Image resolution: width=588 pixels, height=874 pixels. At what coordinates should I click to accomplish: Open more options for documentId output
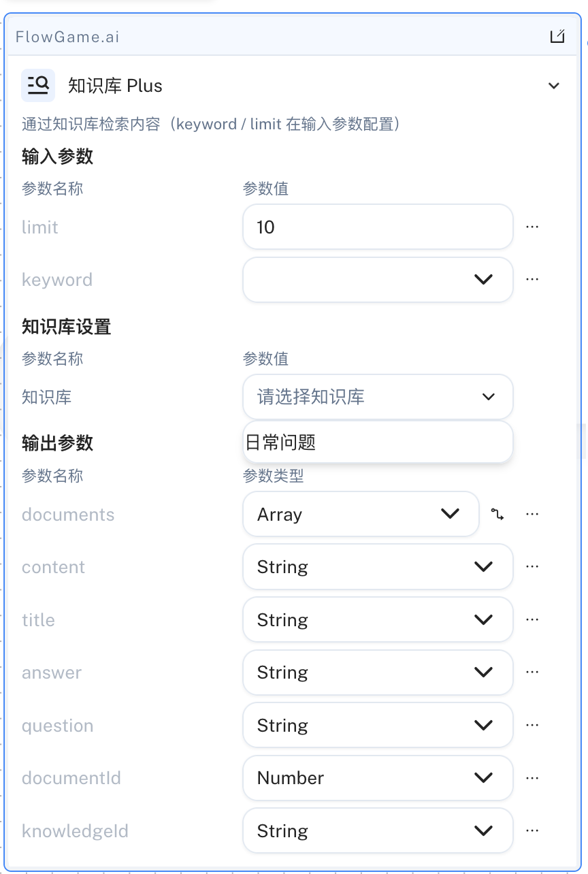(x=533, y=778)
